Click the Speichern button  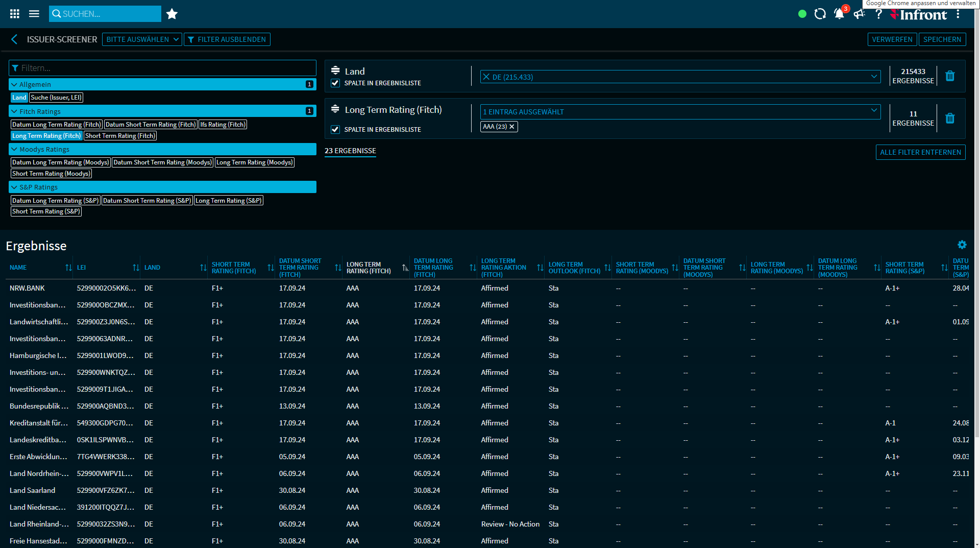point(942,39)
